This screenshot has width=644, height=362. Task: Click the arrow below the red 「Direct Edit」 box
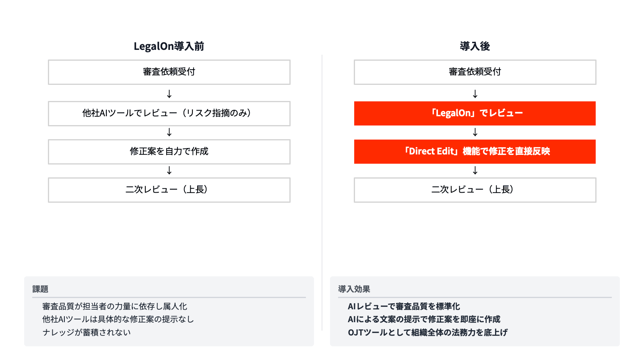point(475,171)
